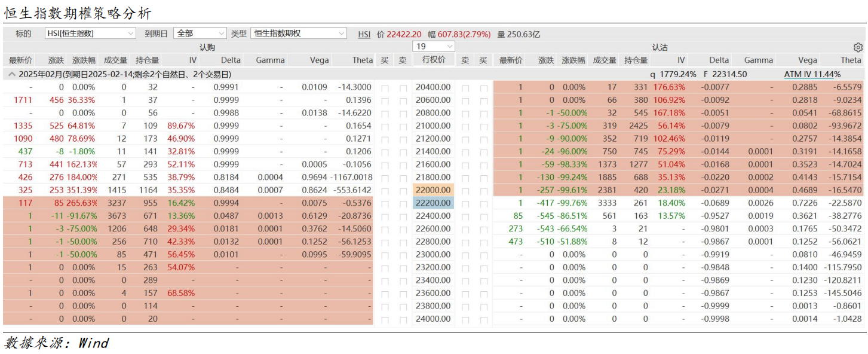The image size is (868, 354).
Task: Sort by the 行权价 column header
Action: 434,60
